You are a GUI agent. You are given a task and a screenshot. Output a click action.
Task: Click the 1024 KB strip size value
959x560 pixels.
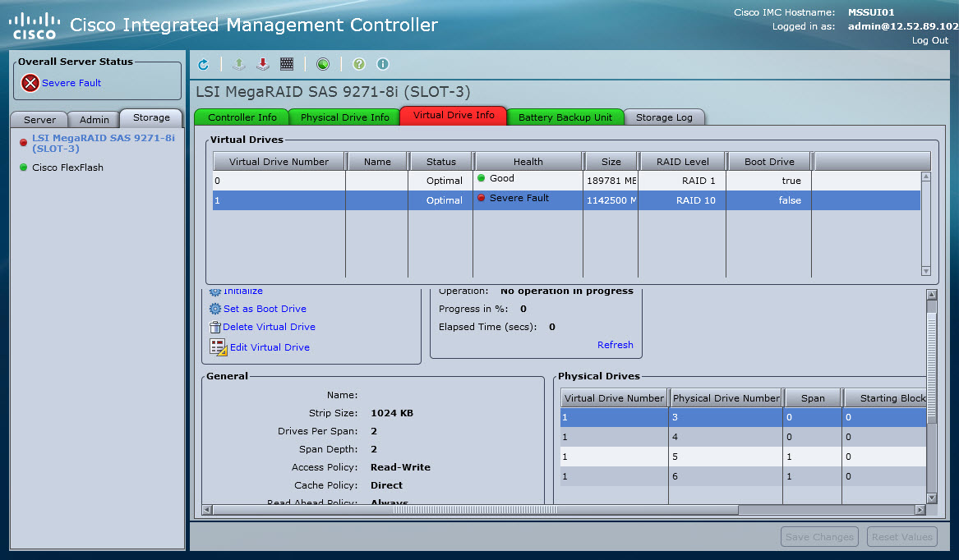coord(392,413)
